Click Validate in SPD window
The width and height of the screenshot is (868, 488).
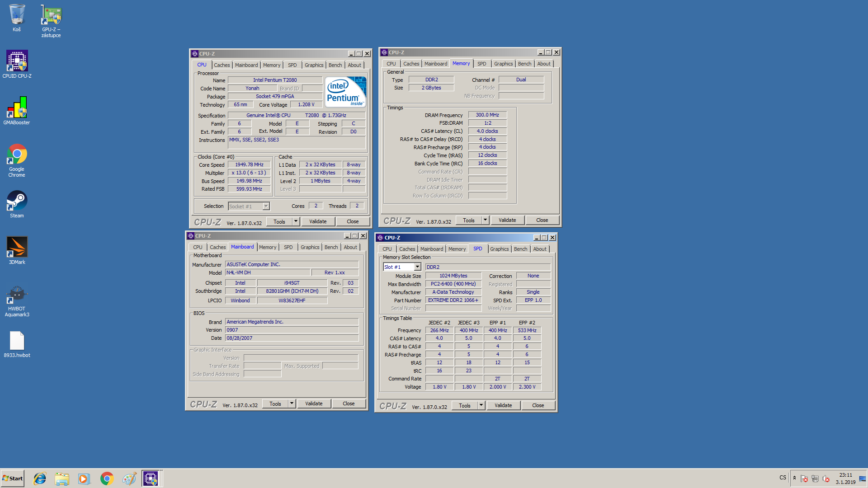(x=503, y=405)
